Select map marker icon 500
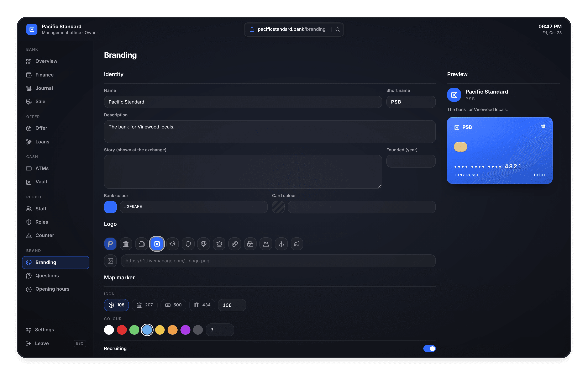 click(x=173, y=305)
